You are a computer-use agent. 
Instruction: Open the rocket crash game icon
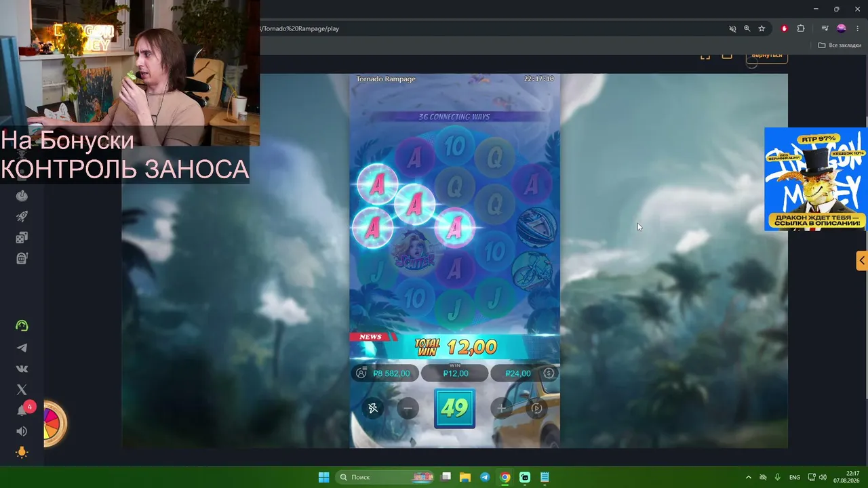[x=22, y=217]
